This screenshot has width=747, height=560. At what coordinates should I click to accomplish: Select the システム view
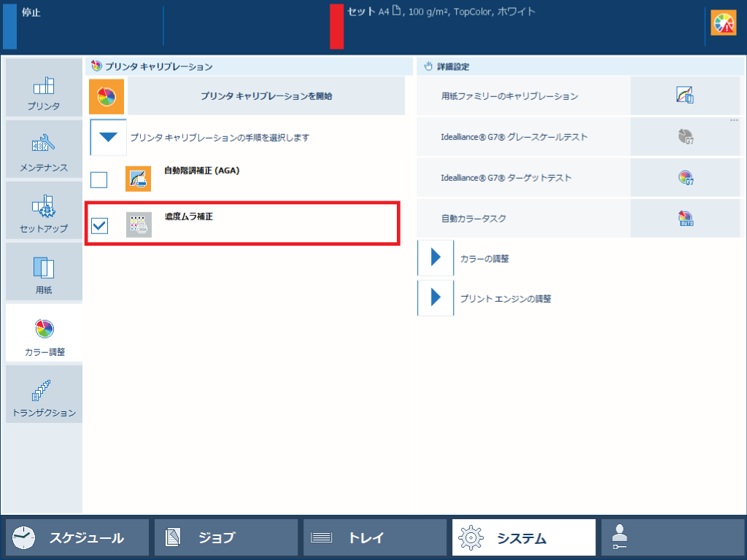524,537
